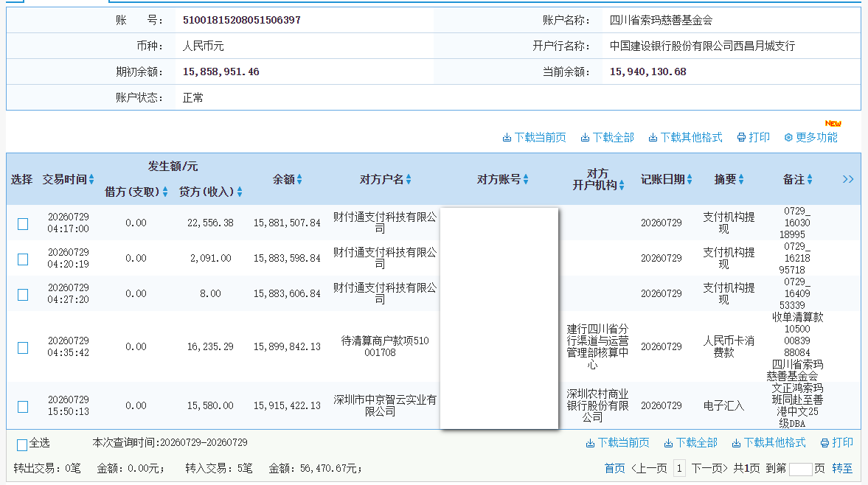Click the bottom 下载其他格式 link
Viewport: 868px width, 485px height.
769,442
